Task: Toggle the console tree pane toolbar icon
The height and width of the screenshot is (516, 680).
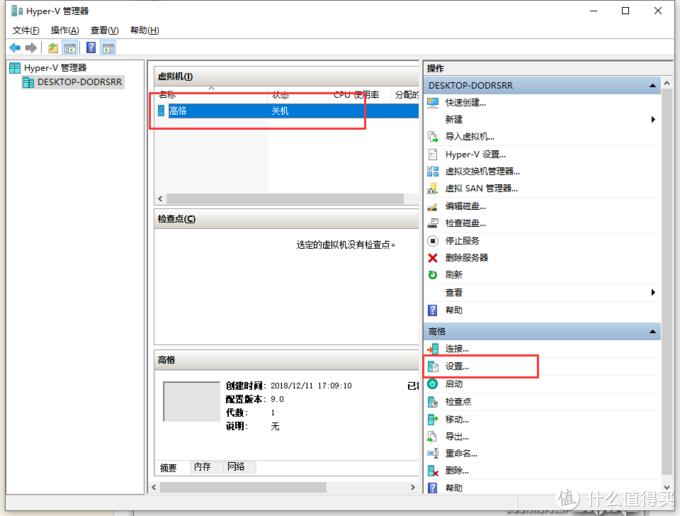Action: point(70,48)
